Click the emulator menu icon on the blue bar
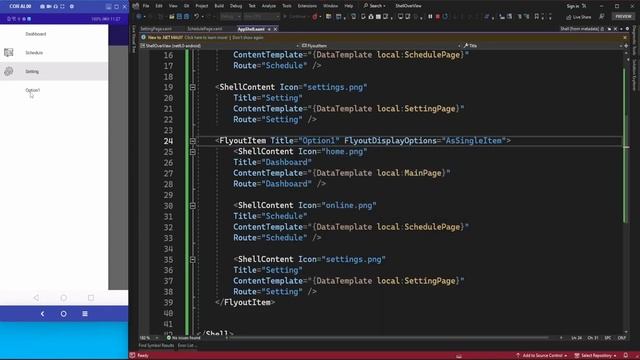640x360 pixels. [85, 314]
